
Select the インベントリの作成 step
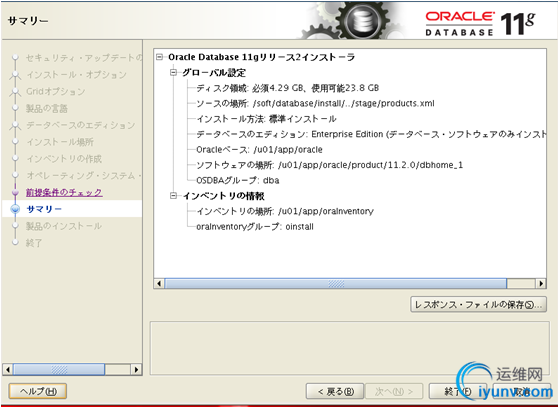(x=64, y=159)
